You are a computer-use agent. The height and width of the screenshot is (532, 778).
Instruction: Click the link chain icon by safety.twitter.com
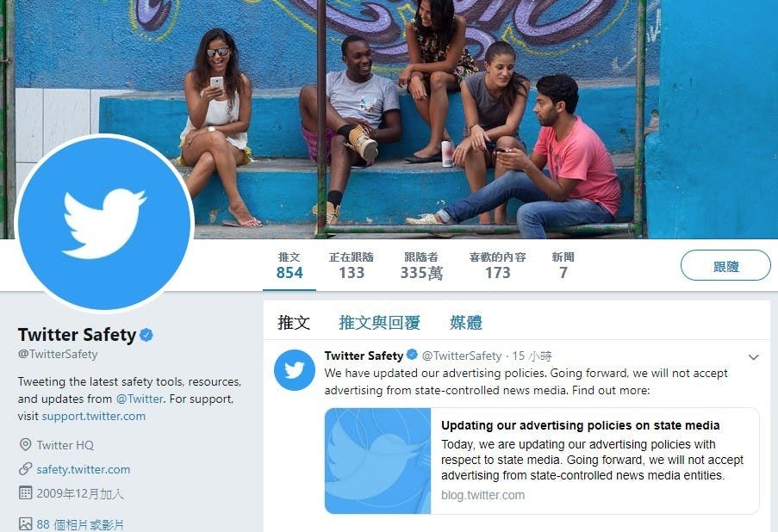coord(25,469)
